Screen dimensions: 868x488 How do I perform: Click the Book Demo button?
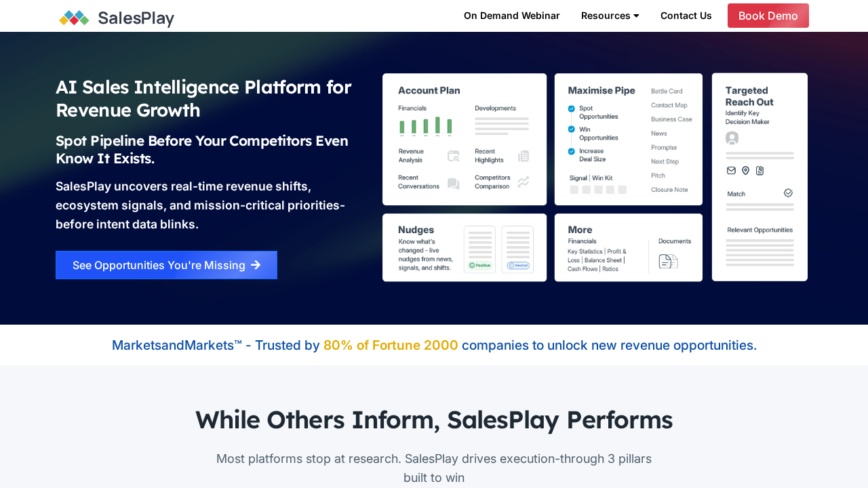click(x=768, y=16)
